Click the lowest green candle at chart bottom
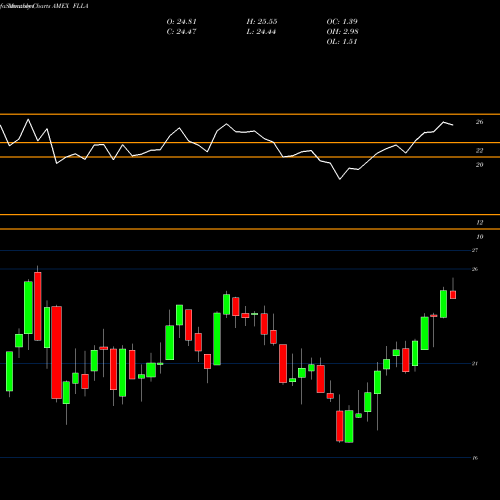Viewport: 500px width, 500px height. pyautogui.click(x=349, y=426)
